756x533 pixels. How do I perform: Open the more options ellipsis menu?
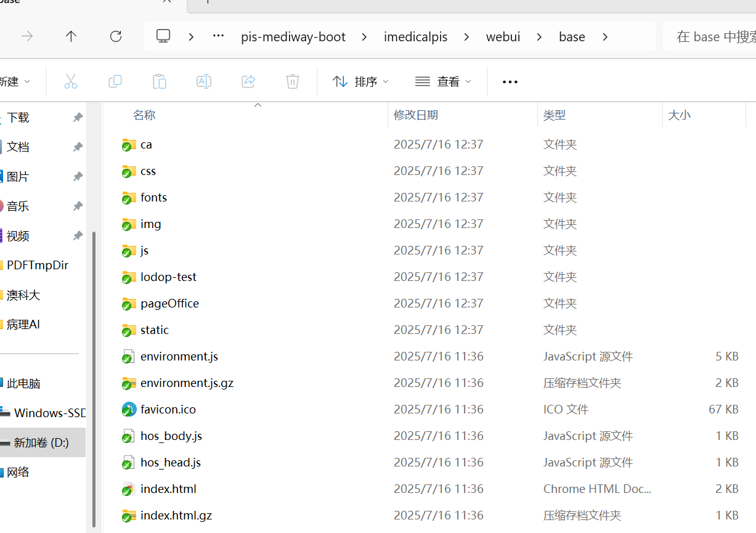(x=510, y=81)
